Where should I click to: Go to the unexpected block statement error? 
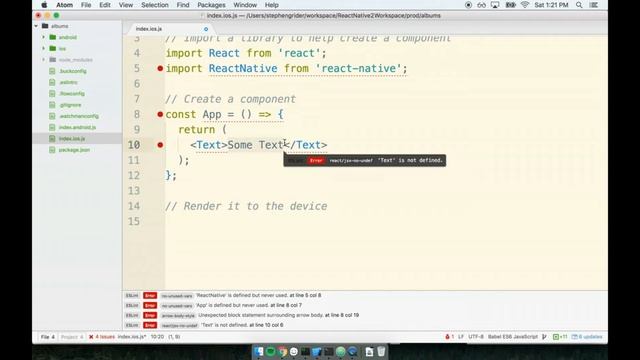[x=278, y=315]
